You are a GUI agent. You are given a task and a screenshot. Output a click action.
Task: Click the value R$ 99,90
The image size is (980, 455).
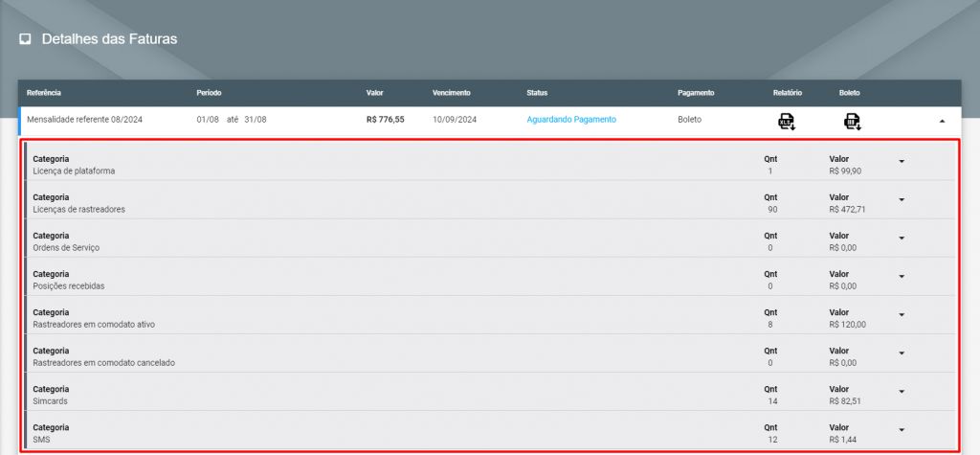845,171
